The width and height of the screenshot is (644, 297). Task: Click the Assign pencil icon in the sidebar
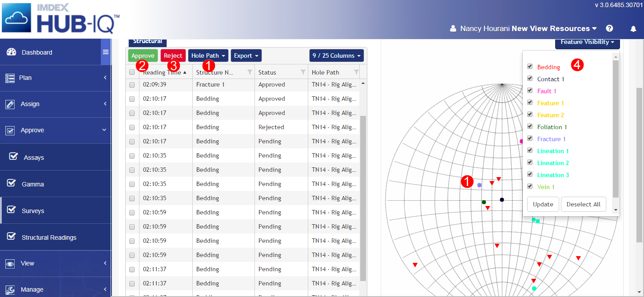coord(10,104)
